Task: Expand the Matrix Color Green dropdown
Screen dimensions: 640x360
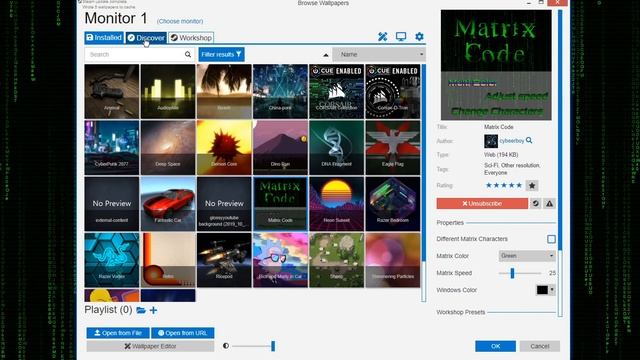Action: coord(527,256)
